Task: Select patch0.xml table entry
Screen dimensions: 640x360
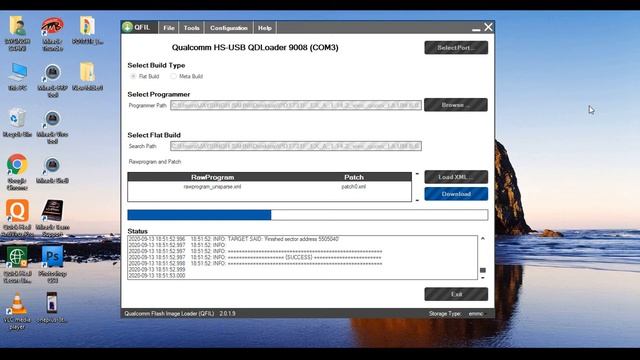Action: 353,187
